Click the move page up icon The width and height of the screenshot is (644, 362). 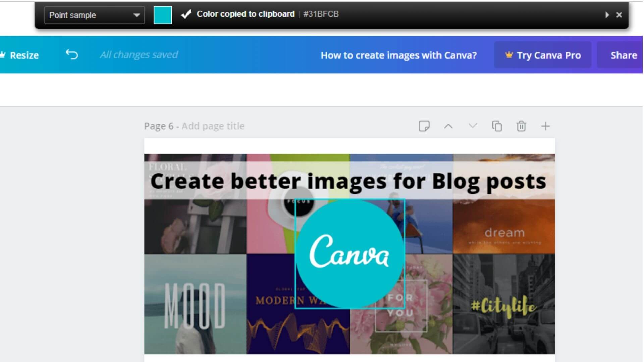pyautogui.click(x=448, y=126)
